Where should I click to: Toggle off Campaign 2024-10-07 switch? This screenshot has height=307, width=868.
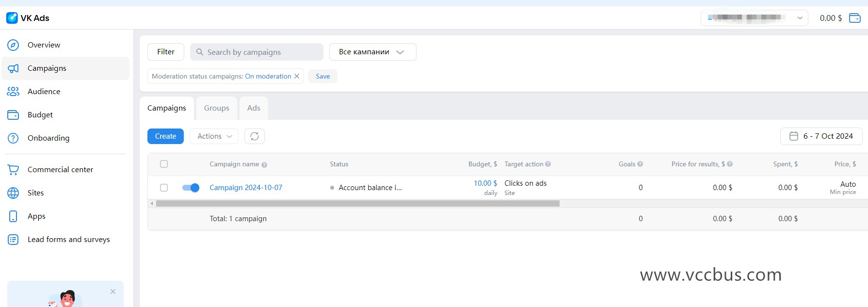click(x=191, y=188)
